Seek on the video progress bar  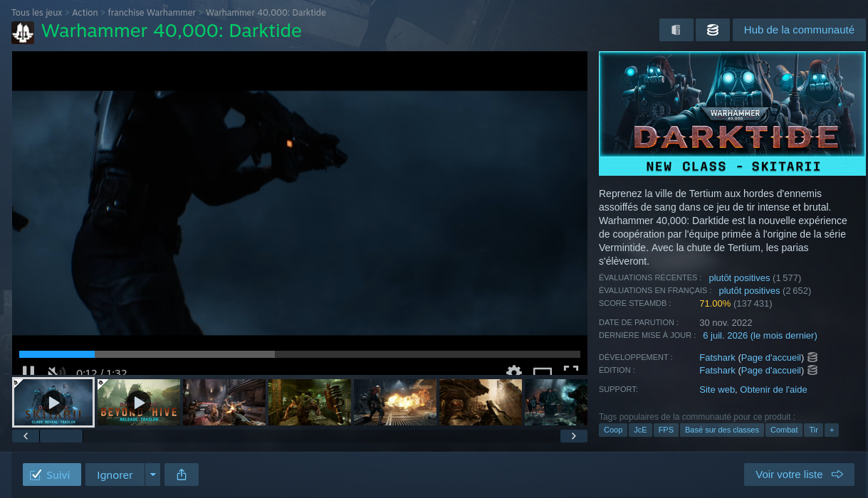[300, 354]
